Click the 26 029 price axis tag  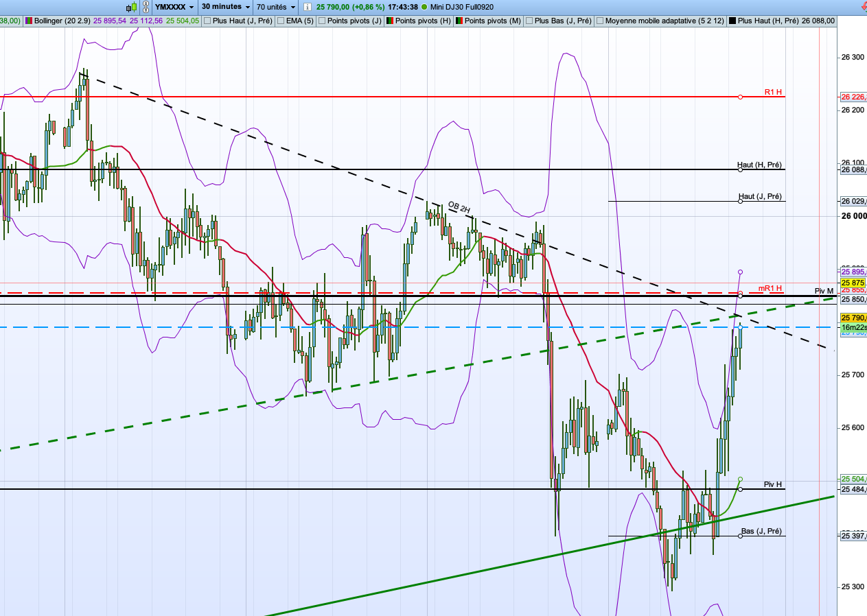pyautogui.click(x=853, y=201)
